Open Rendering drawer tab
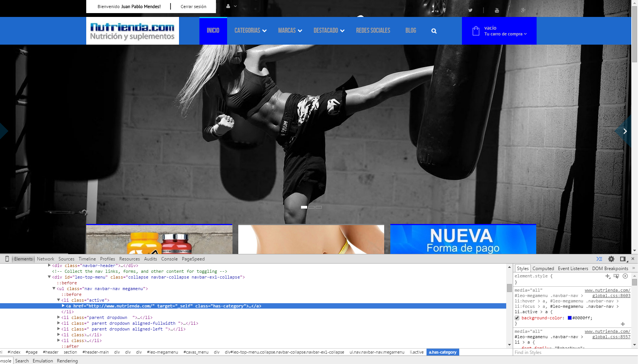639x364 pixels. point(67,361)
